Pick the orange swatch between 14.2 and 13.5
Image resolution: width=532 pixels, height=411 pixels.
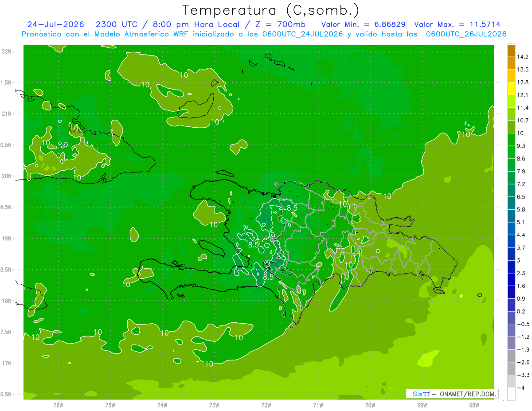pos(511,63)
